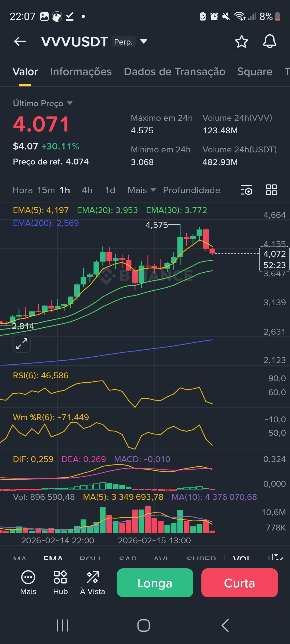This screenshot has width=290, height=644.
Task: Tap the +30.11% change text
Action: pos(60,146)
